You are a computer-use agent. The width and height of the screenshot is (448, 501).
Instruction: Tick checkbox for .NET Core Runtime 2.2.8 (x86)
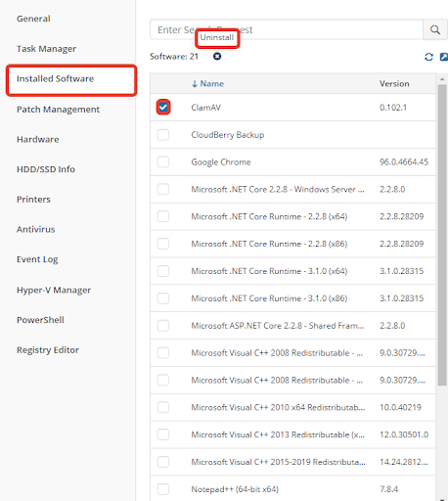(163, 244)
